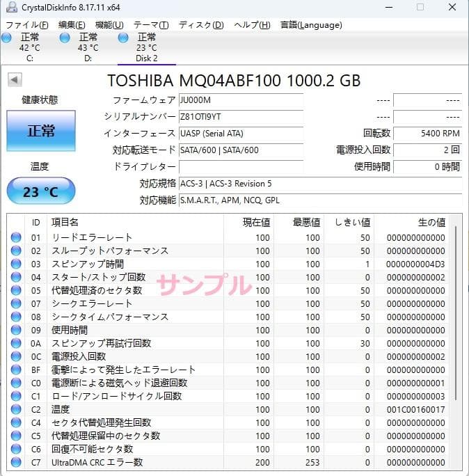Click worst value 253 in C7 row
The height and width of the screenshot is (476, 469).
coord(312,462)
